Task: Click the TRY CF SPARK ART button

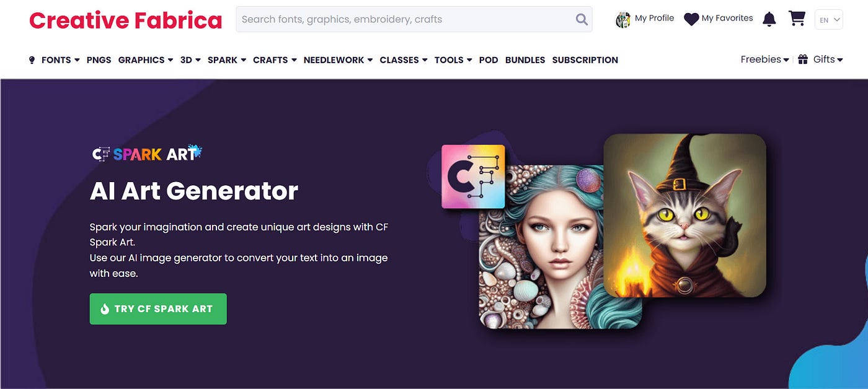Action: pos(158,309)
